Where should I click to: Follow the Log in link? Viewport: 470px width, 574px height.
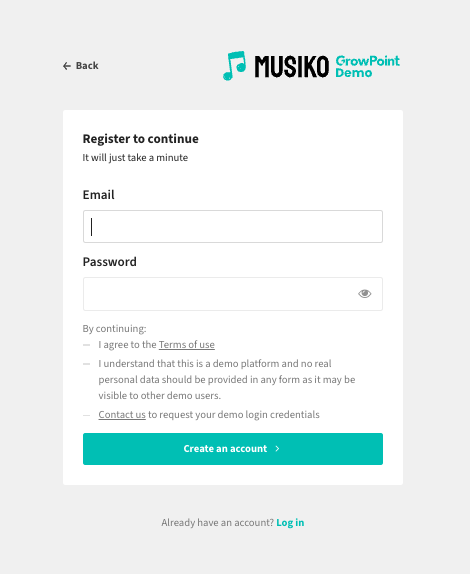(290, 522)
